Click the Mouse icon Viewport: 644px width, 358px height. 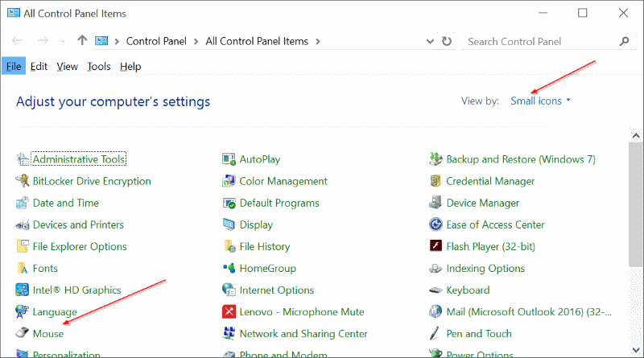click(23, 334)
